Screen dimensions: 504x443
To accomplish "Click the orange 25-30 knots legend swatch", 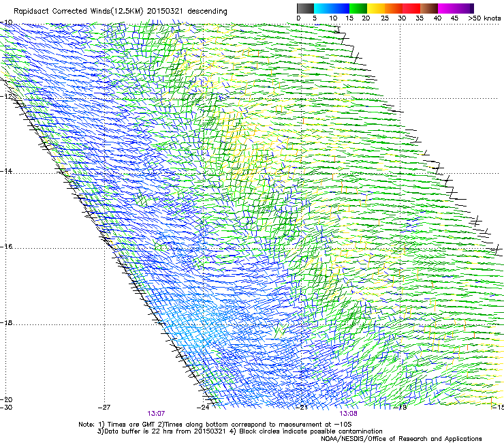I will pos(394,8).
